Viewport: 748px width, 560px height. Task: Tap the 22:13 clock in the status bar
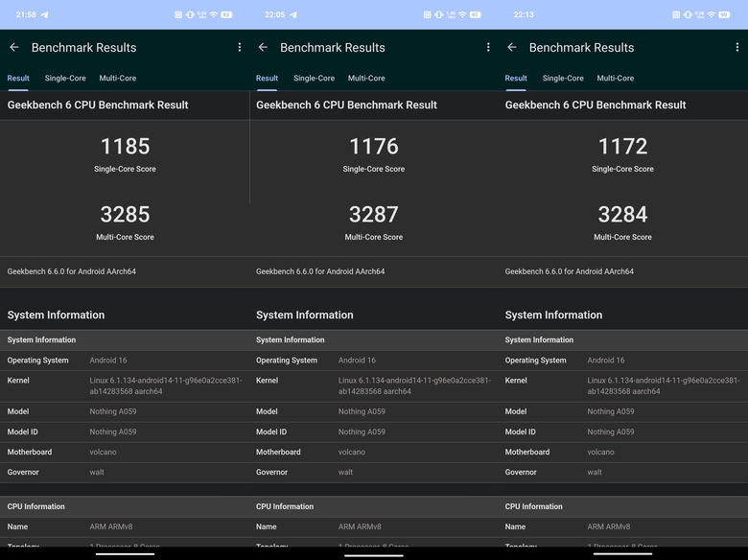point(524,15)
